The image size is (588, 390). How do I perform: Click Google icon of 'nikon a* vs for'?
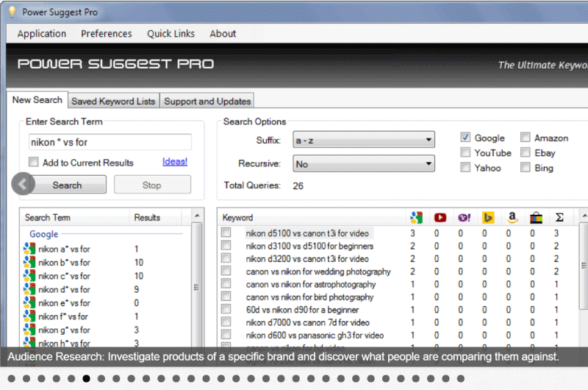tap(29, 249)
